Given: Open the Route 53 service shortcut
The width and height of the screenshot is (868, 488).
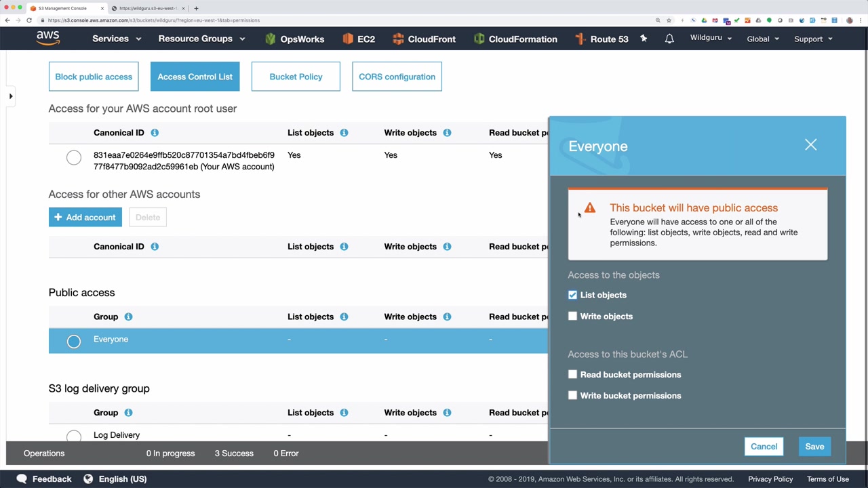Looking at the screenshot, I should pos(601,39).
